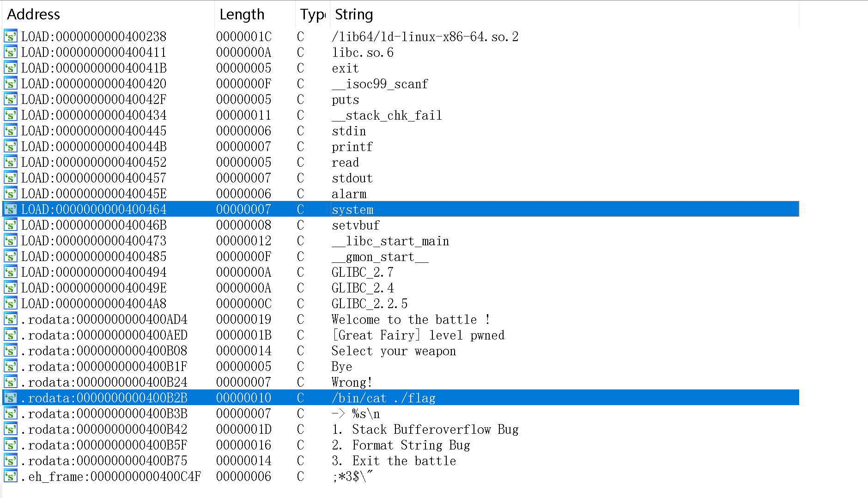Click the icon beside the .eh_frame string entry
This screenshot has height=498, width=868.
coord(10,476)
